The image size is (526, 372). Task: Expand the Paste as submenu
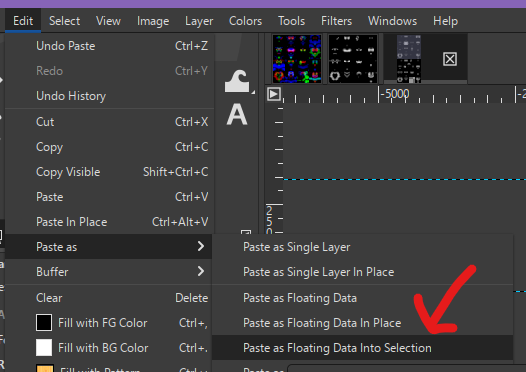[x=109, y=247]
